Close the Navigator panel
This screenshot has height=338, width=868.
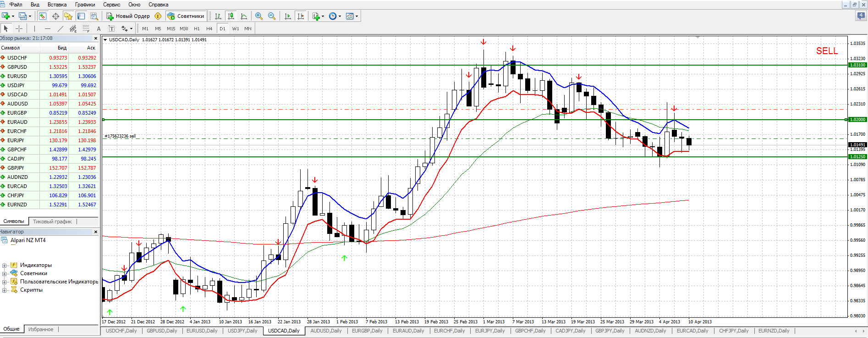(x=96, y=232)
